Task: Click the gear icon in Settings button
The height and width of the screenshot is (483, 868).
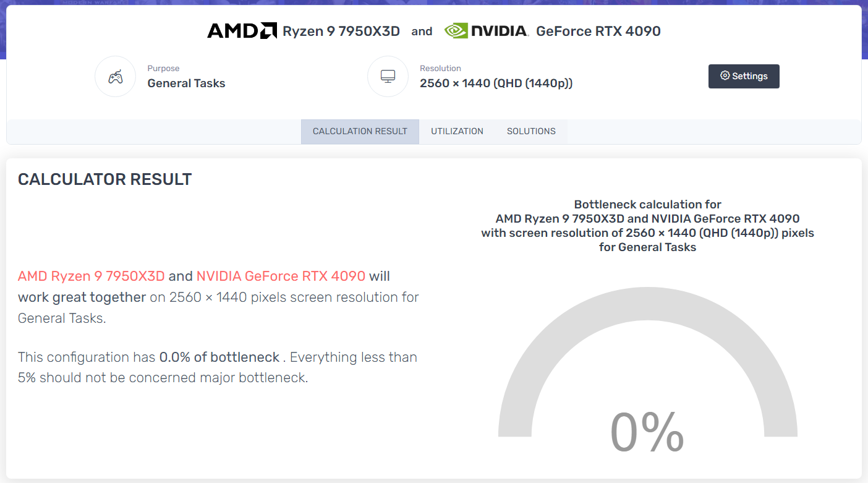Action: (x=725, y=76)
